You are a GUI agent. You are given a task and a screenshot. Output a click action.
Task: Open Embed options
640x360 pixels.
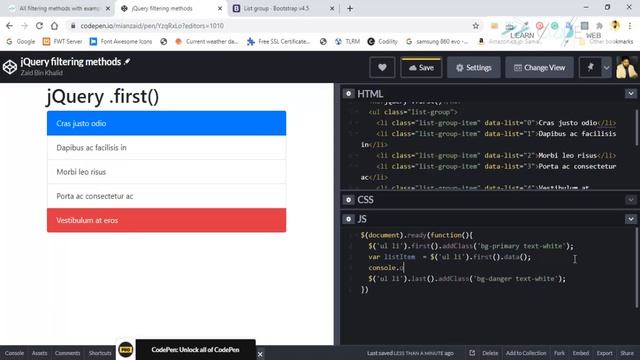[x=580, y=353]
